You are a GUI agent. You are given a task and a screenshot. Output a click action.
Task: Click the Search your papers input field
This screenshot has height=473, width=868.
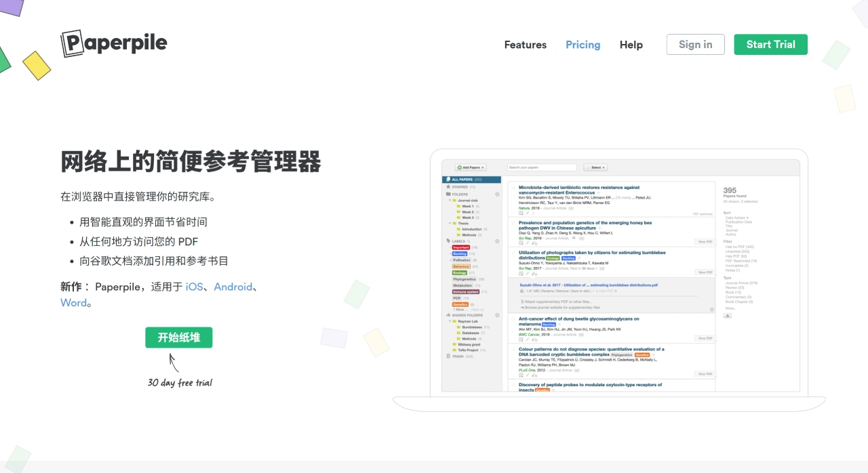click(x=542, y=167)
